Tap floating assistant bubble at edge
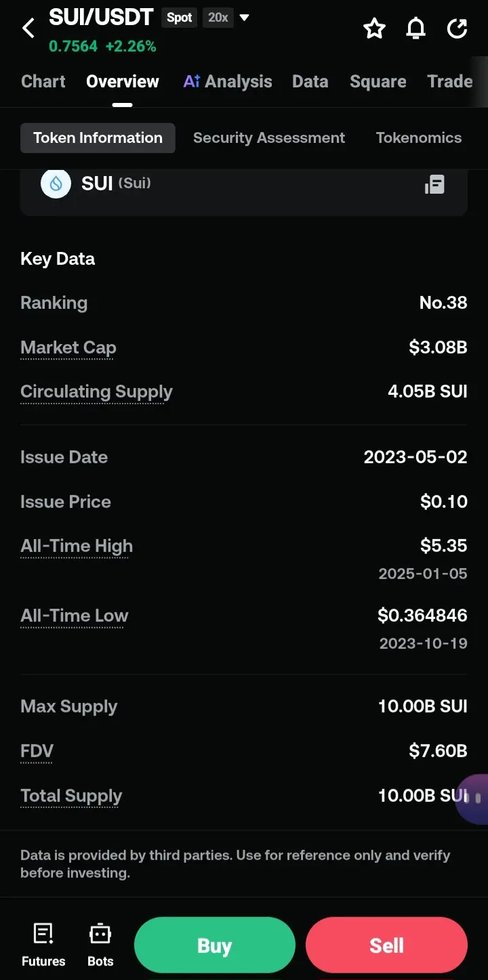The height and width of the screenshot is (980, 488). tap(473, 799)
